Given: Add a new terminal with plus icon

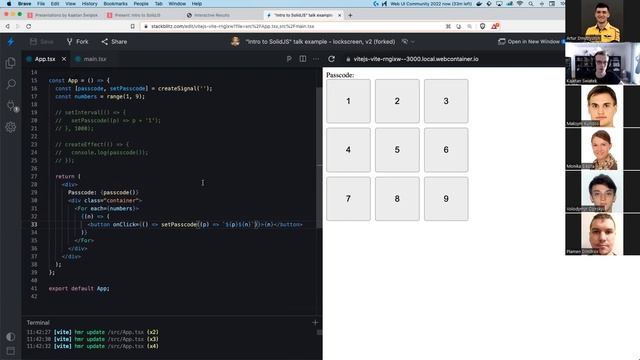Looking at the screenshot, I should 315,322.
